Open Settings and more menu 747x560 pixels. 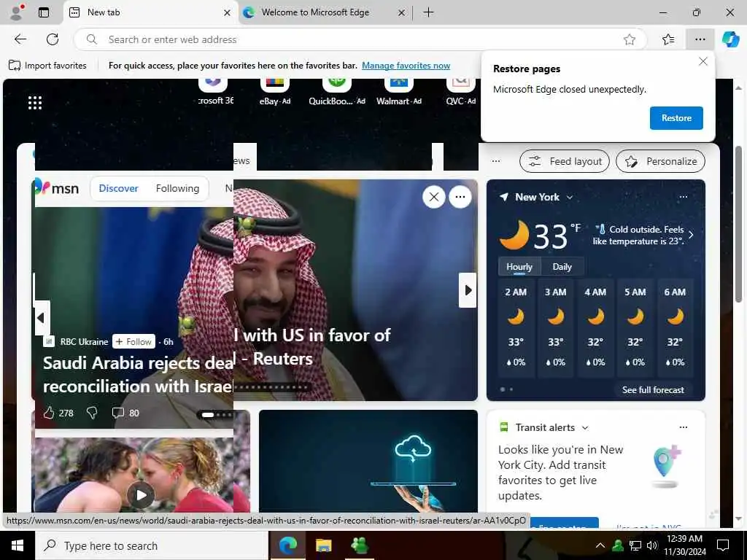point(700,39)
